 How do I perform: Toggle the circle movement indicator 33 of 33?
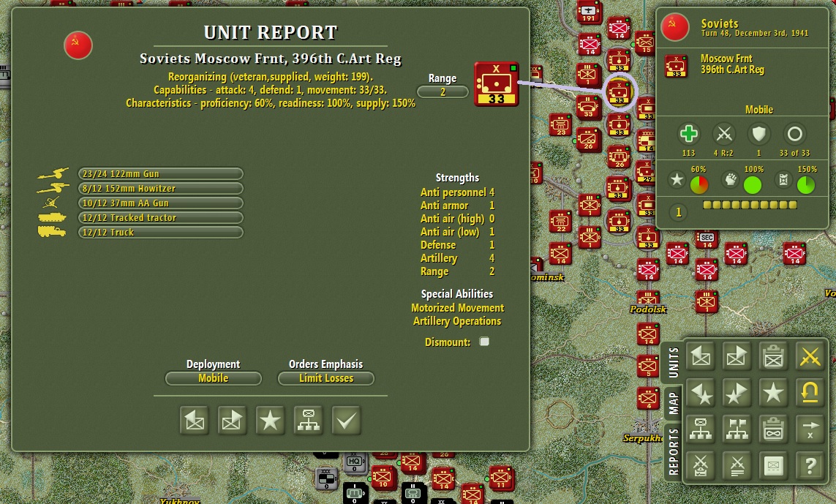tap(794, 134)
